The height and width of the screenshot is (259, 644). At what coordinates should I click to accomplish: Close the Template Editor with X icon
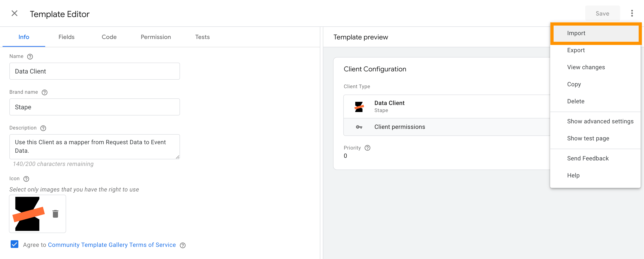(x=15, y=13)
